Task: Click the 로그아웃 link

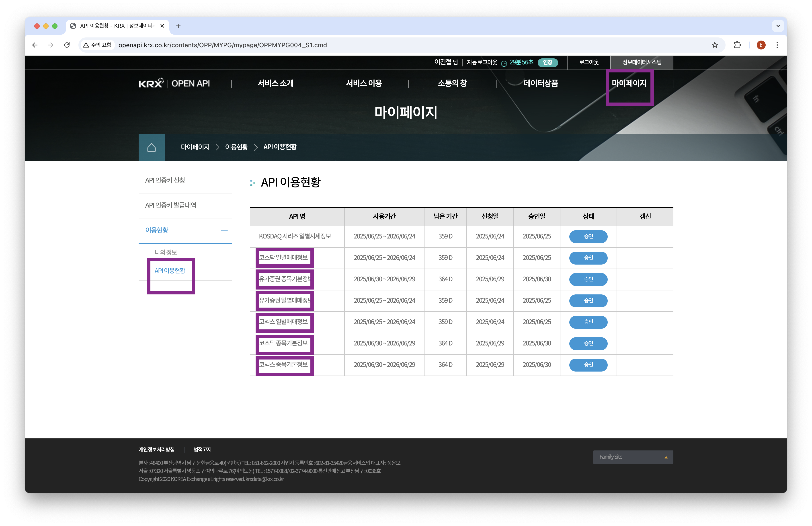Action: (x=589, y=62)
